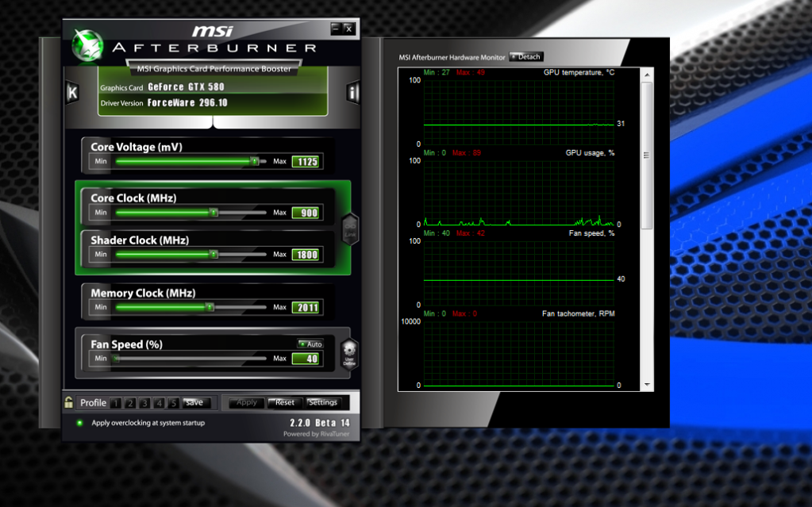
Task: Click the Core Clock slider handle
Action: 214,213
